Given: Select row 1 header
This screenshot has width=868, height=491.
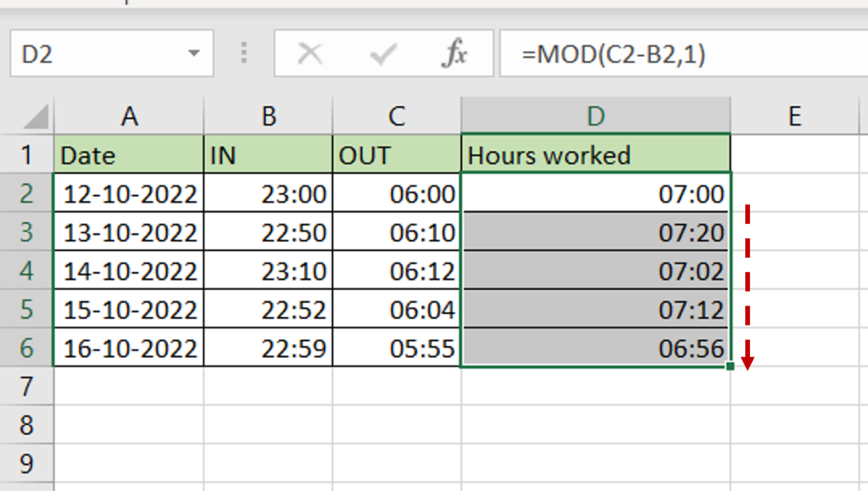Looking at the screenshot, I should pyautogui.click(x=26, y=155).
